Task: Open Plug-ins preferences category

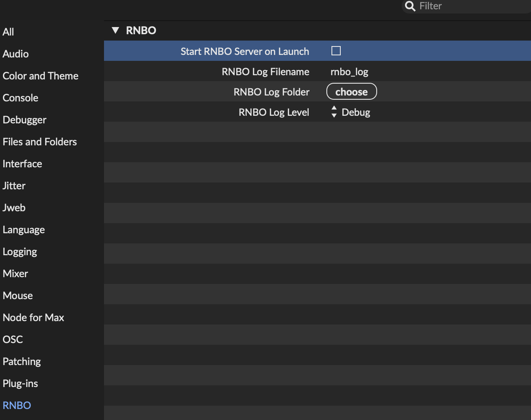Action: tap(20, 384)
